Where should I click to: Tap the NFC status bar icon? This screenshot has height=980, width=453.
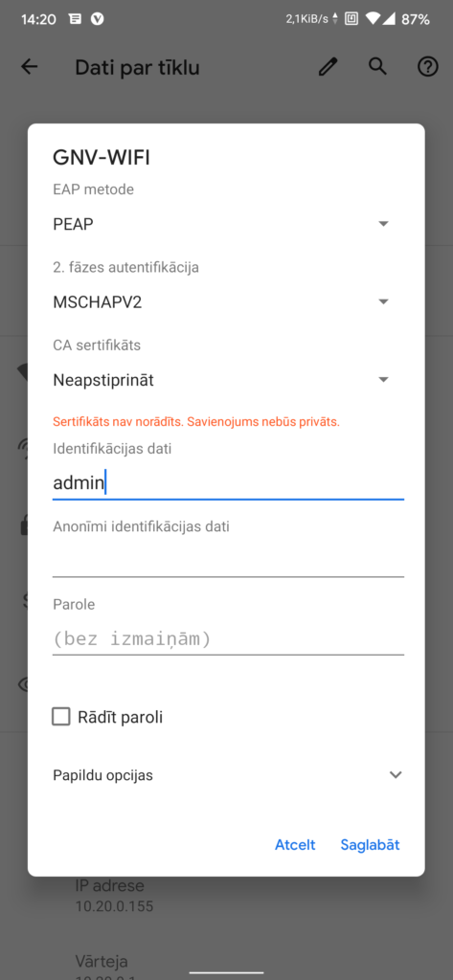351,19
